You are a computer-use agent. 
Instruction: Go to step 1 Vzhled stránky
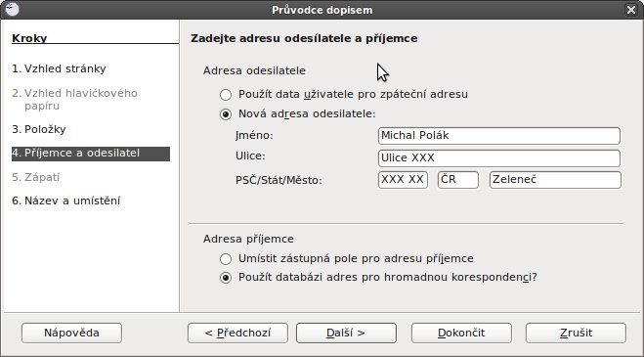59,68
